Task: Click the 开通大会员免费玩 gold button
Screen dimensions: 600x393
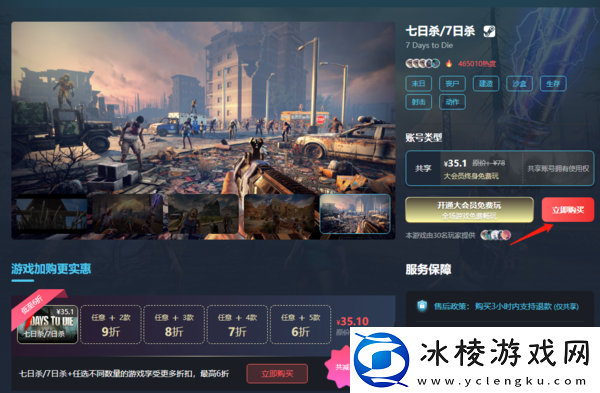Action: (470, 210)
